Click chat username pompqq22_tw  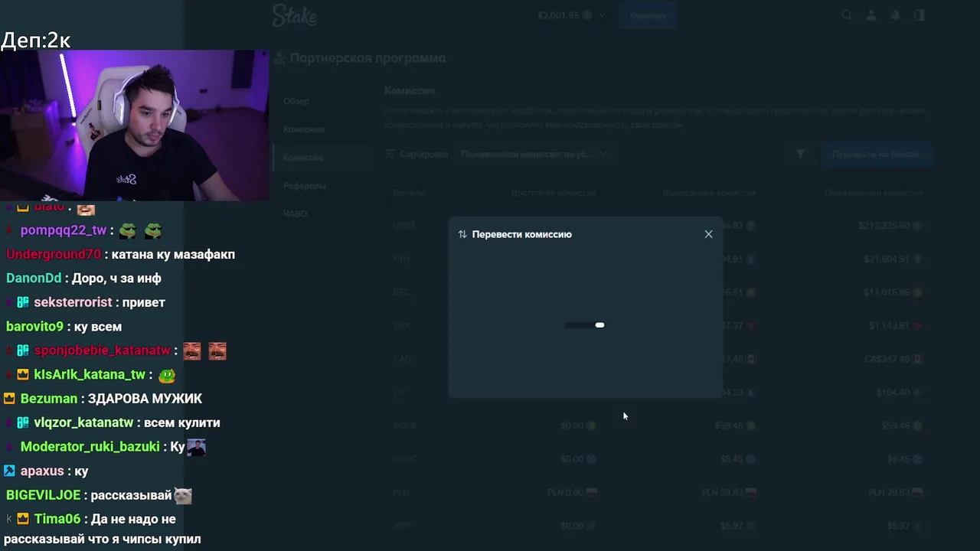point(64,230)
